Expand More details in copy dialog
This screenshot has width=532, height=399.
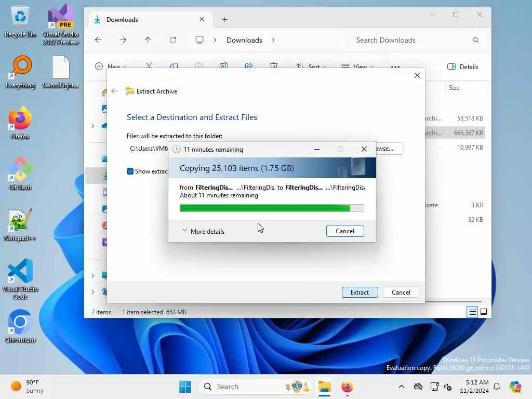[x=203, y=231]
